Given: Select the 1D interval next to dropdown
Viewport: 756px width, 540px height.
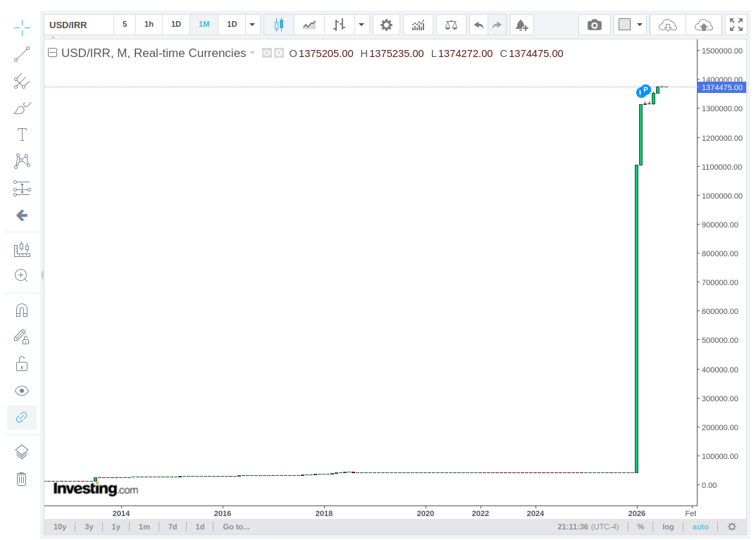Looking at the screenshot, I should pos(232,24).
